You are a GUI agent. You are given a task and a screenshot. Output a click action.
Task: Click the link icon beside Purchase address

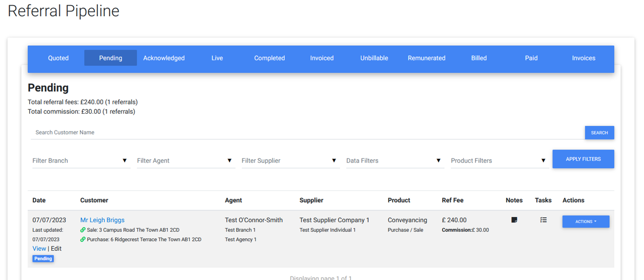[83, 240]
